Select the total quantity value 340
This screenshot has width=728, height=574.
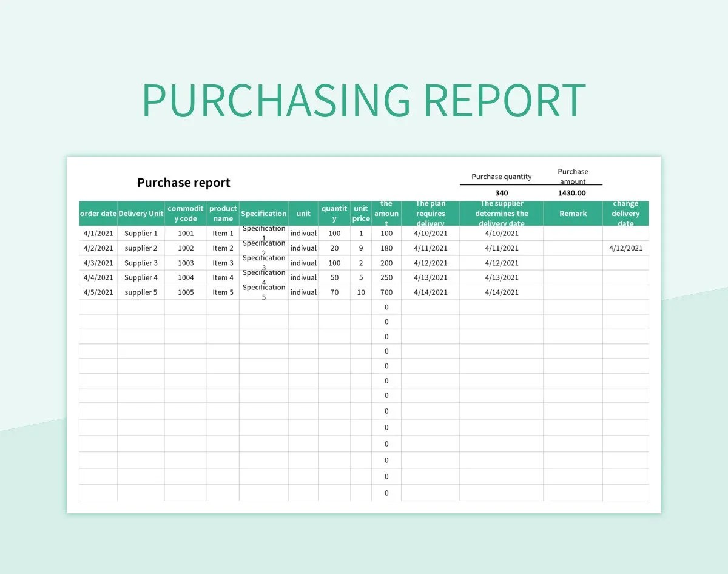pos(502,193)
